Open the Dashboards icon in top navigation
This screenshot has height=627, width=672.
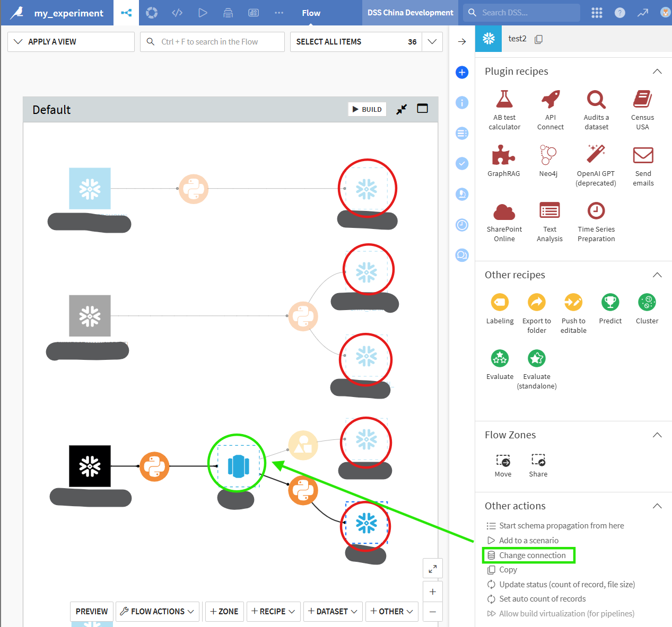point(254,13)
